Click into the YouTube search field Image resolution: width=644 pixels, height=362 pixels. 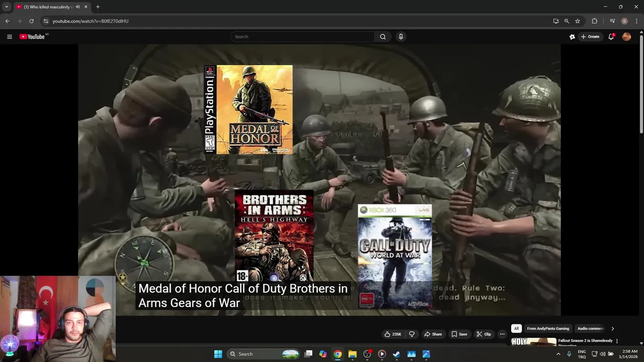coord(302,37)
